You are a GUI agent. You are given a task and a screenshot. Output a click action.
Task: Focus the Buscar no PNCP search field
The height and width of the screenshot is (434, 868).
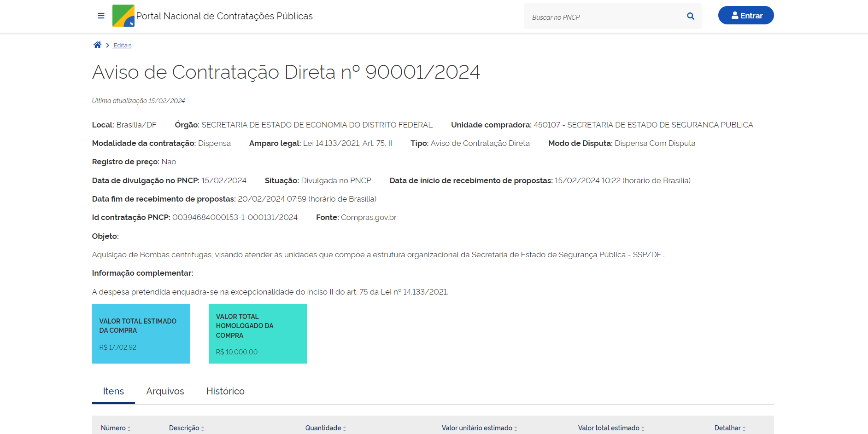604,17
